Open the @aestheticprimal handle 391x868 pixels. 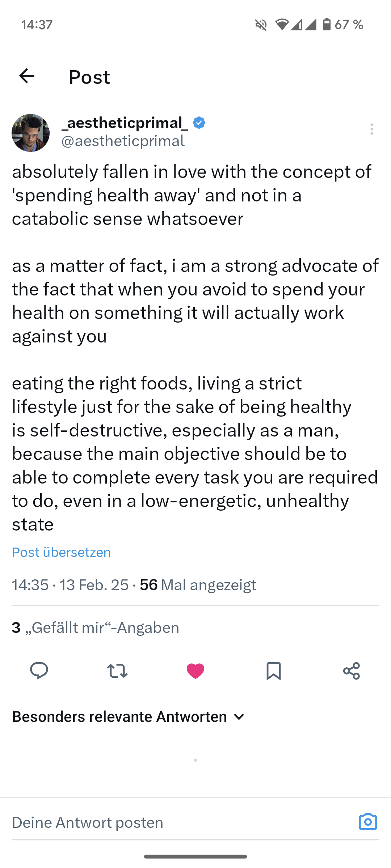click(123, 141)
